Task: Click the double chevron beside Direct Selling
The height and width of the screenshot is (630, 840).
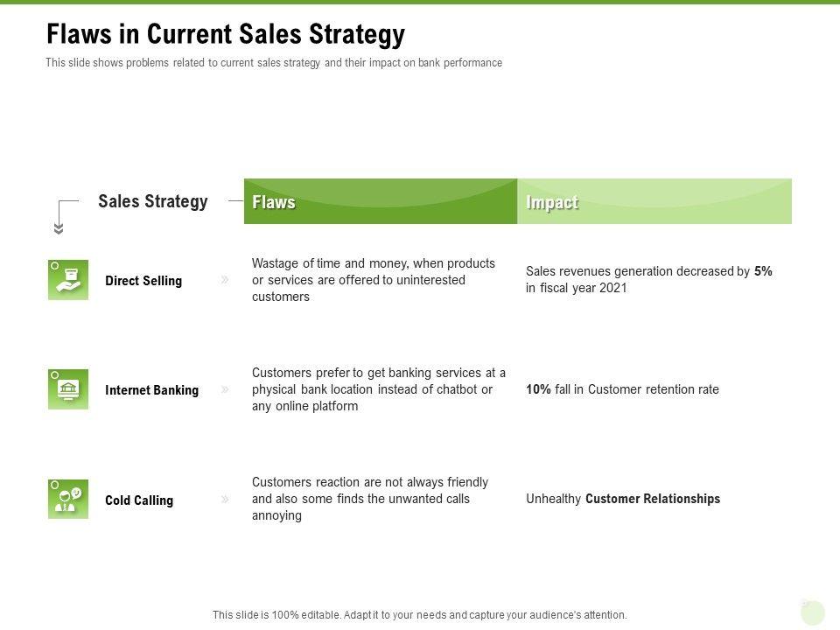Action: (x=225, y=280)
